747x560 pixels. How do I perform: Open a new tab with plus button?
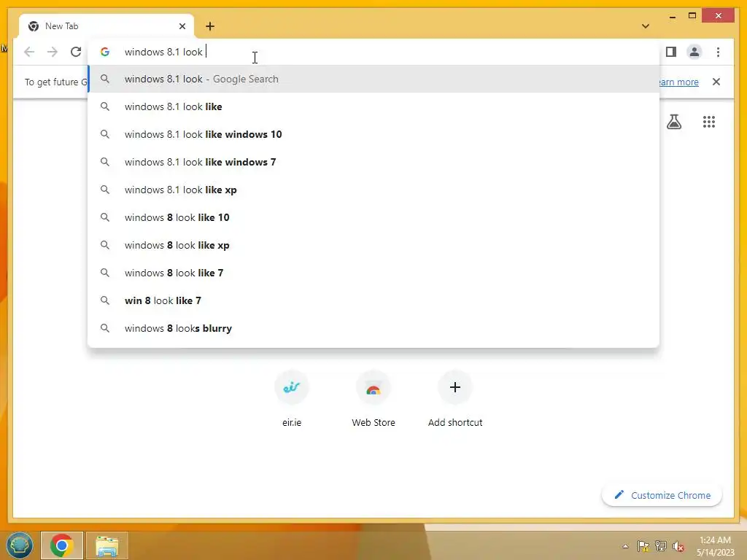point(210,26)
